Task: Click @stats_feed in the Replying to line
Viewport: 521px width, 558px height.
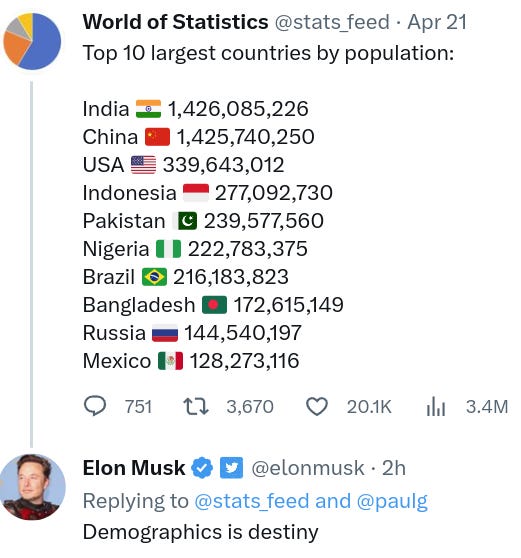Action: tap(252, 501)
